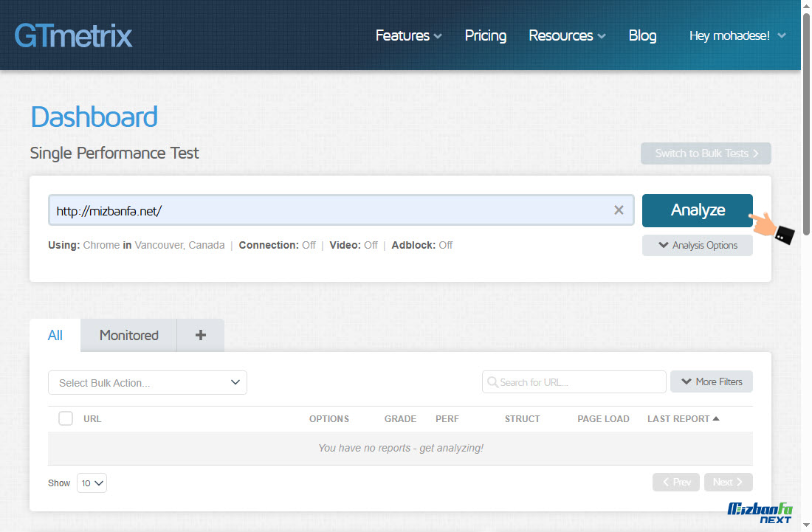Click the Chrome browser setting text
The image size is (812, 532).
point(101,245)
